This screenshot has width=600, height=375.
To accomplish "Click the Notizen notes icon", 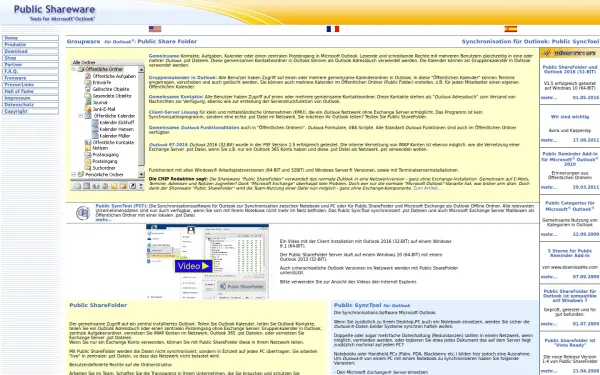I will pos(88,148).
